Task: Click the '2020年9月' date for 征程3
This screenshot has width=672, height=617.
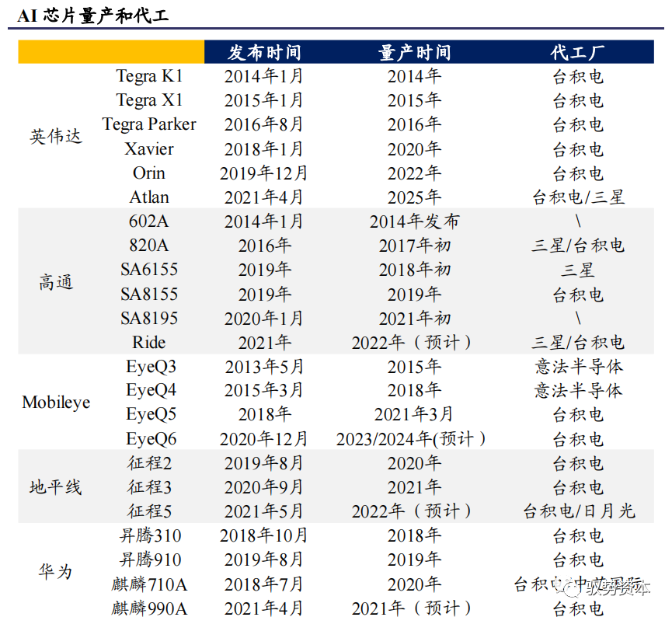Action: tap(264, 487)
